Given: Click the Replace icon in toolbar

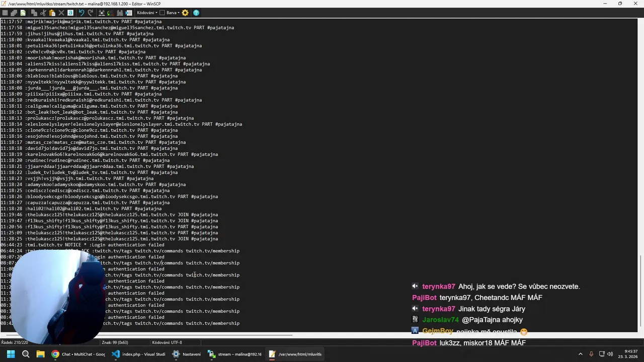Looking at the screenshot, I should click(111, 13).
